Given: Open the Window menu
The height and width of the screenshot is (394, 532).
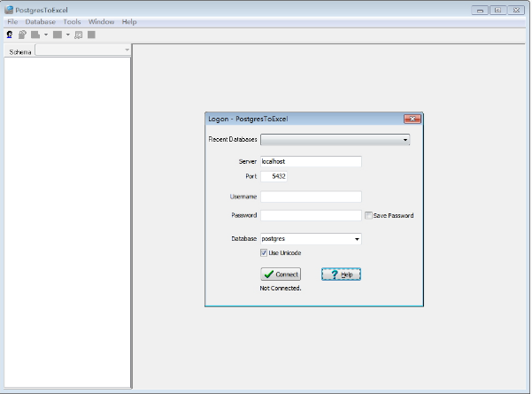Looking at the screenshot, I should (101, 22).
